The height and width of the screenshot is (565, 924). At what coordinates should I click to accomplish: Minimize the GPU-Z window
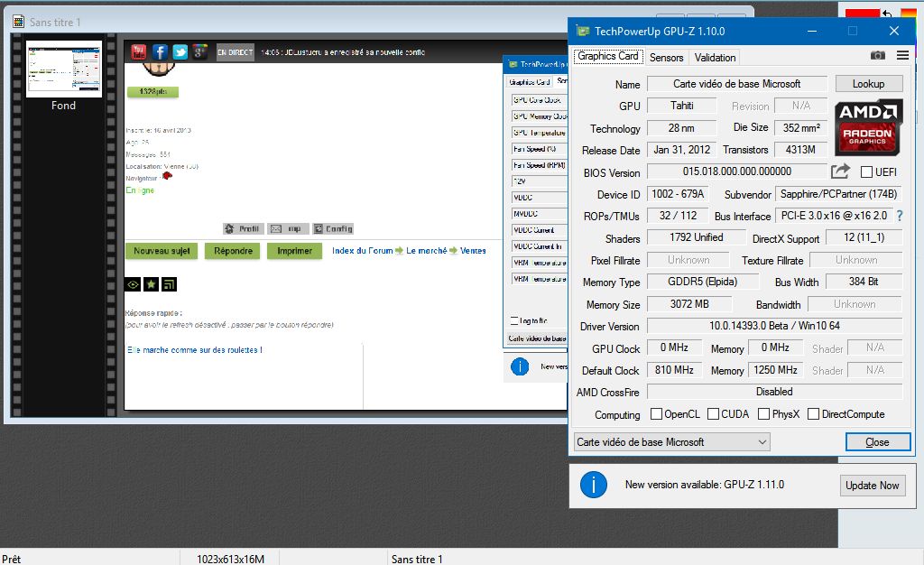click(812, 31)
